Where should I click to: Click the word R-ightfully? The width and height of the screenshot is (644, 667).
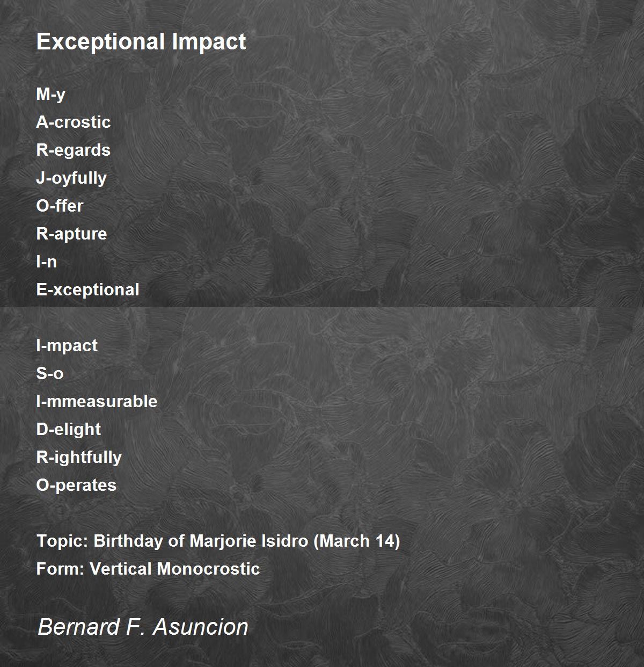coord(79,458)
